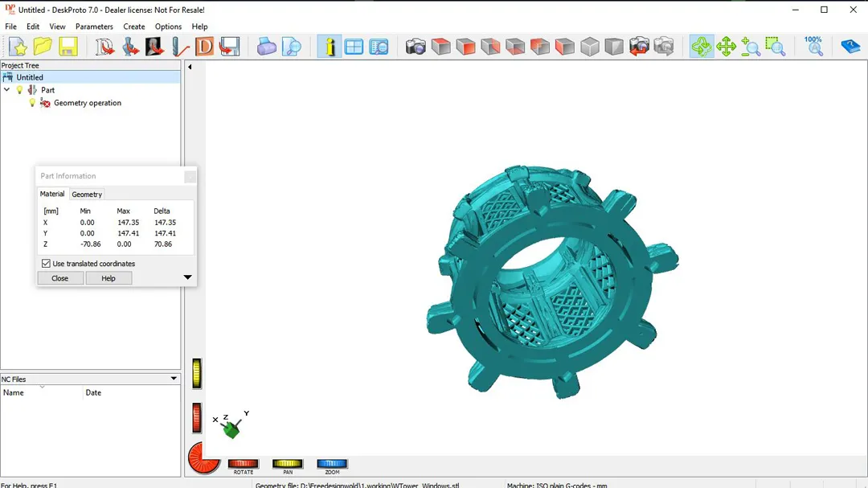Load geometry file with the blue vase icon

pos(130,47)
